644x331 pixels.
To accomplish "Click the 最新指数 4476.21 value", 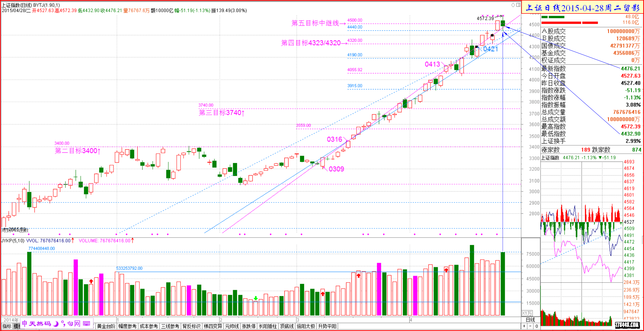I will (x=630, y=69).
